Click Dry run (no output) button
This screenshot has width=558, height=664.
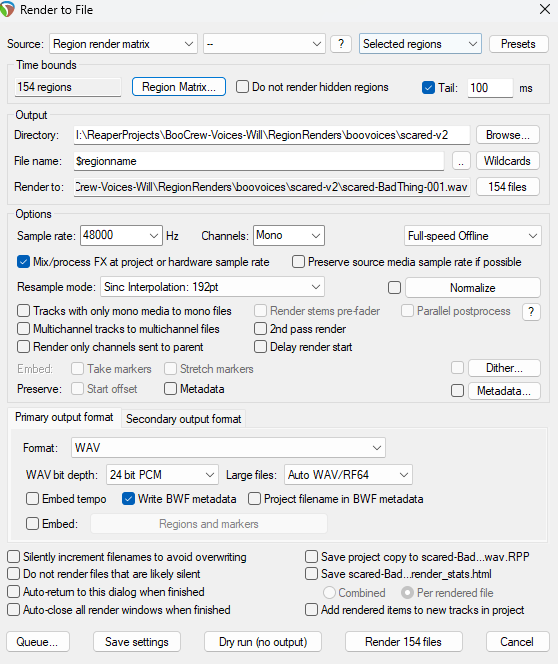point(263,642)
